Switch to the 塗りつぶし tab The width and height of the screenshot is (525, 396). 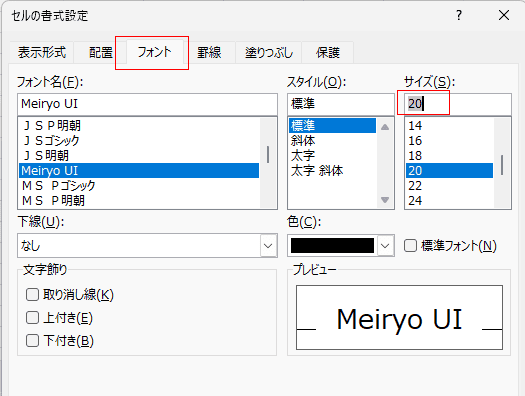pos(269,52)
